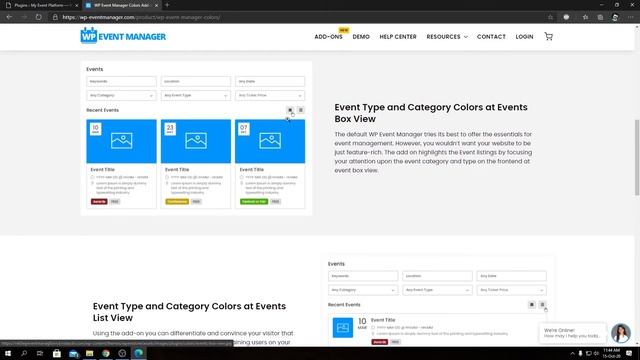Expand the Resources menu chevron
The height and width of the screenshot is (360, 640).
click(x=466, y=37)
